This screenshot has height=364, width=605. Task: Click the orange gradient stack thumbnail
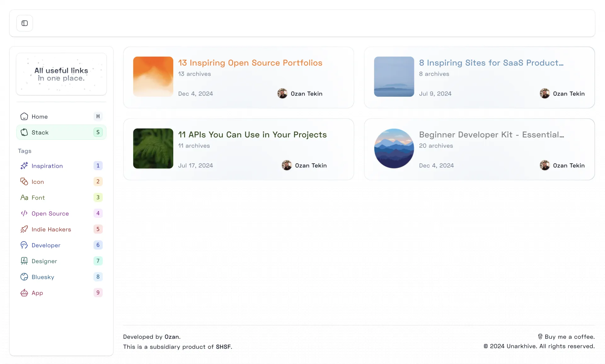tap(153, 77)
